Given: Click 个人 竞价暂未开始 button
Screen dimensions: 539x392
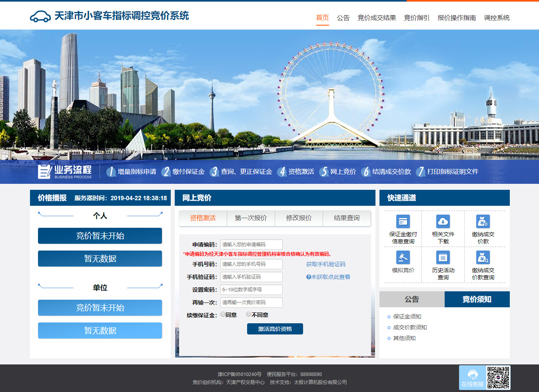Looking at the screenshot, I should [100, 236].
